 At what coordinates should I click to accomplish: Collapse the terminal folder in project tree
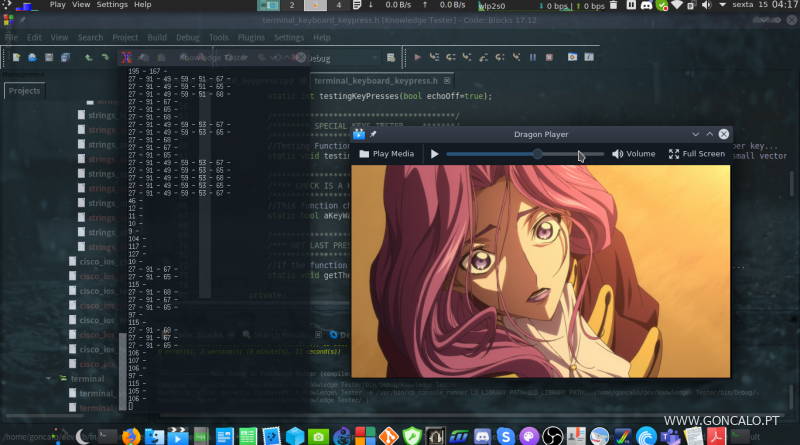[48, 379]
